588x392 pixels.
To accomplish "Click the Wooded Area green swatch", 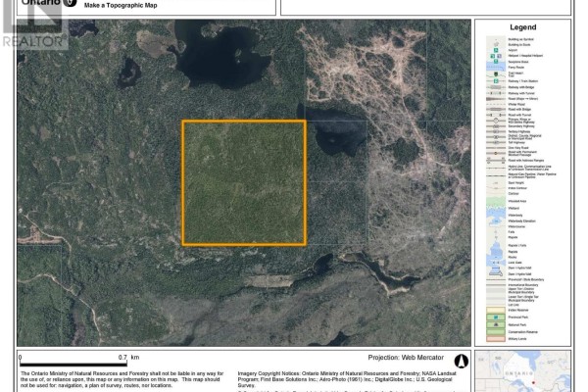I will [496, 202].
